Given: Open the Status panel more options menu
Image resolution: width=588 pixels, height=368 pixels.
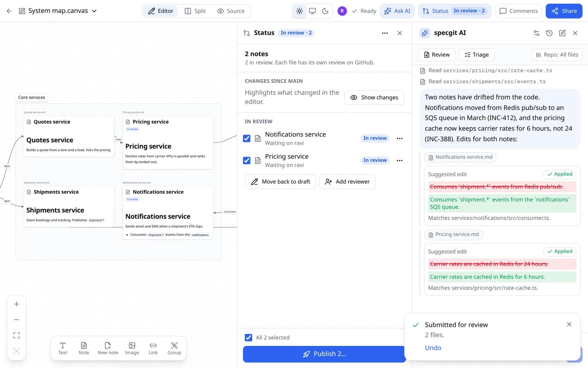Looking at the screenshot, I should click(x=385, y=33).
